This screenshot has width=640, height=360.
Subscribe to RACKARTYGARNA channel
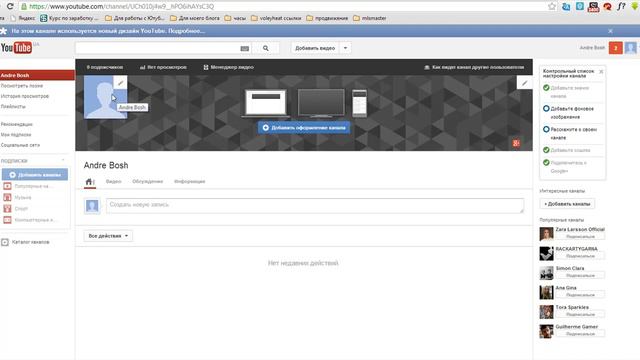(580, 256)
